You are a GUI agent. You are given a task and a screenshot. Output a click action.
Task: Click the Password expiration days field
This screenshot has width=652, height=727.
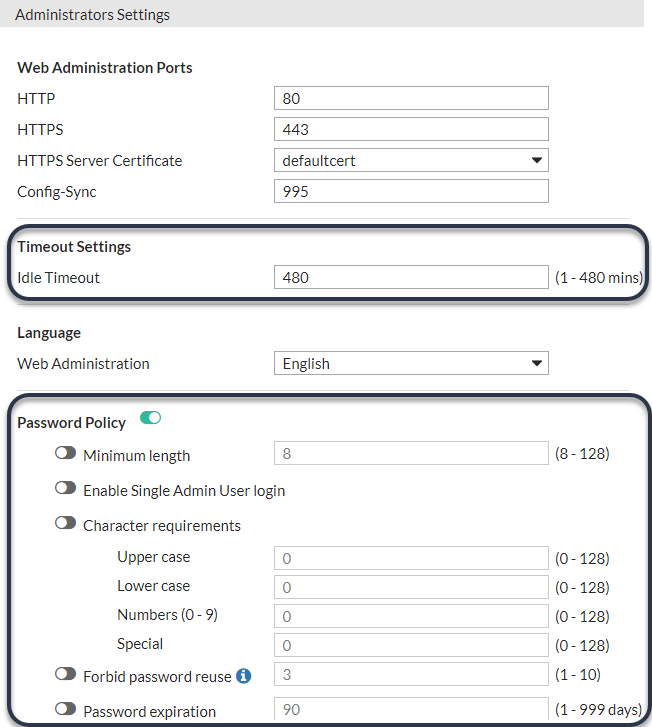click(411, 710)
